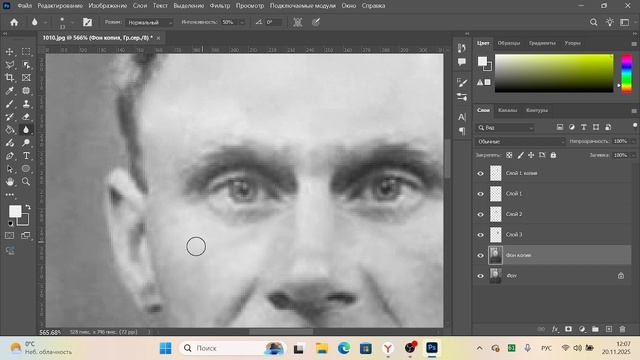
Task: Click the hue spectrum slider
Action: click(627, 73)
